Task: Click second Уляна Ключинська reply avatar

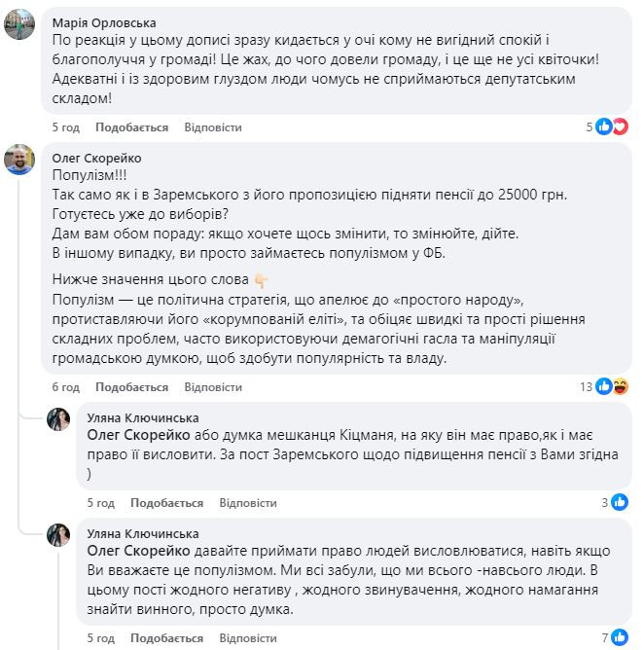Action: coord(57,535)
